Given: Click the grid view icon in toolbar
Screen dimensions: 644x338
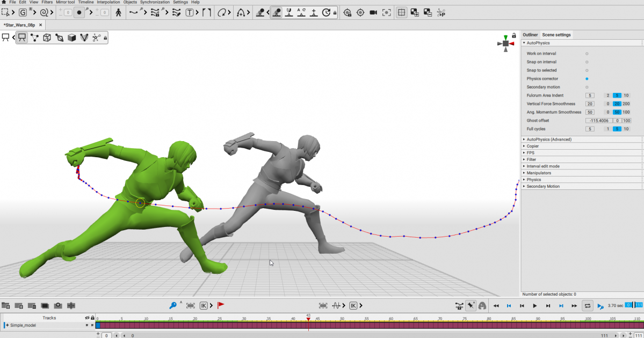Looking at the screenshot, I should 401,12.
